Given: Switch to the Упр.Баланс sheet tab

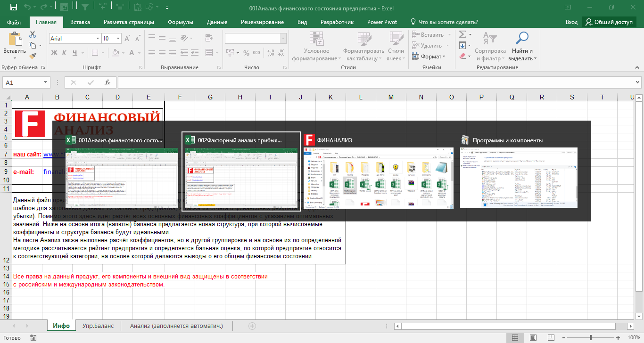Looking at the screenshot, I should pyautogui.click(x=98, y=326).
